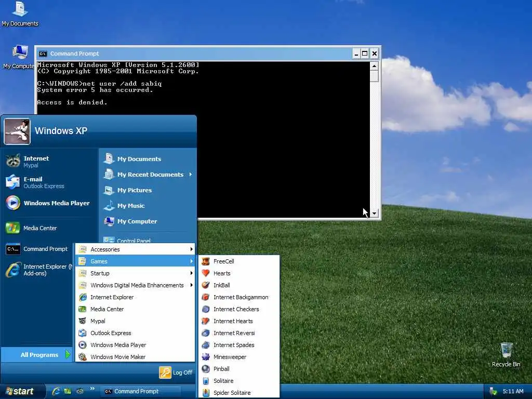Expand the Games folder entry
Viewport: 532px width, 399px height.
[x=135, y=261]
